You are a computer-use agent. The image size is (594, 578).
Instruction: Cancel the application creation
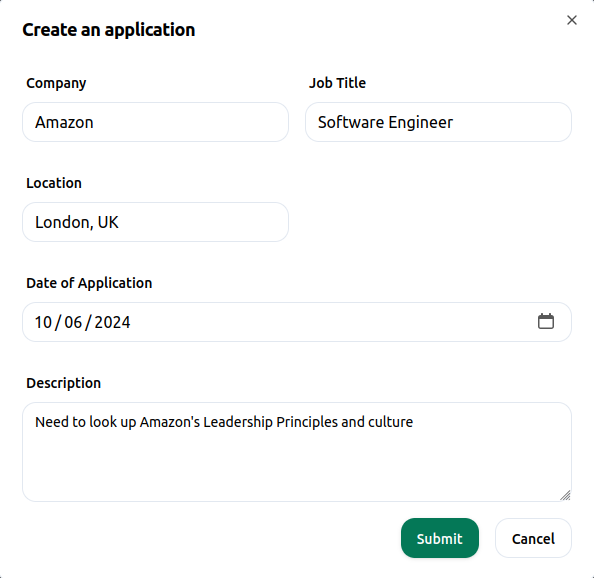click(x=533, y=538)
